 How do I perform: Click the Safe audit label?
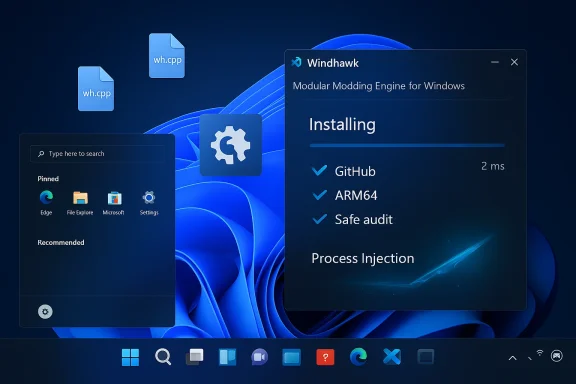pyautogui.click(x=364, y=220)
